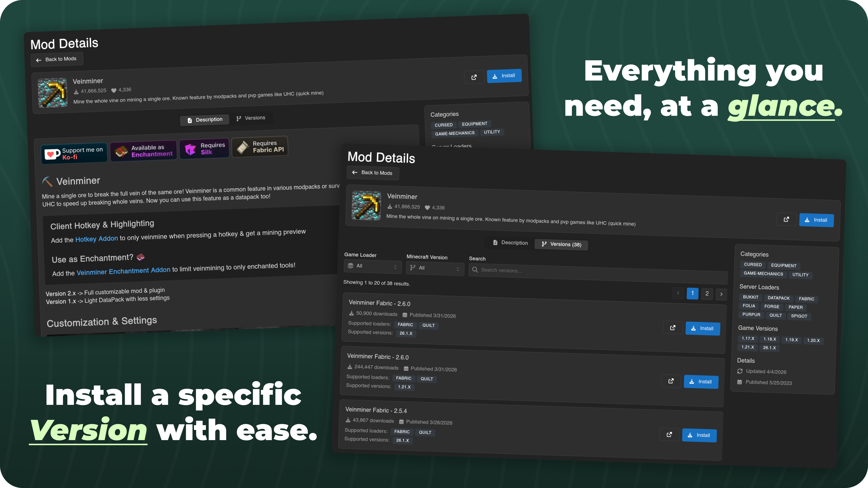Click the Available as Enchantment badge
This screenshot has height=488, width=868.
click(x=143, y=151)
